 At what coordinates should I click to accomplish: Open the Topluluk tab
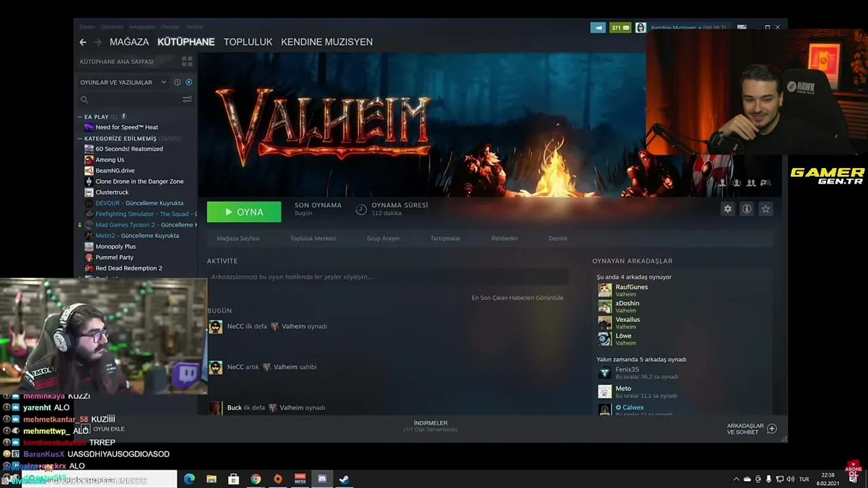[248, 42]
